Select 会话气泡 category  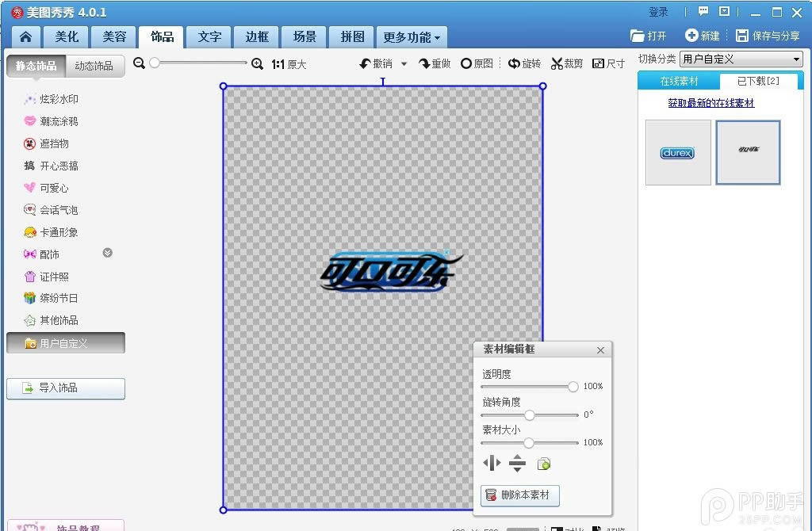click(x=52, y=210)
